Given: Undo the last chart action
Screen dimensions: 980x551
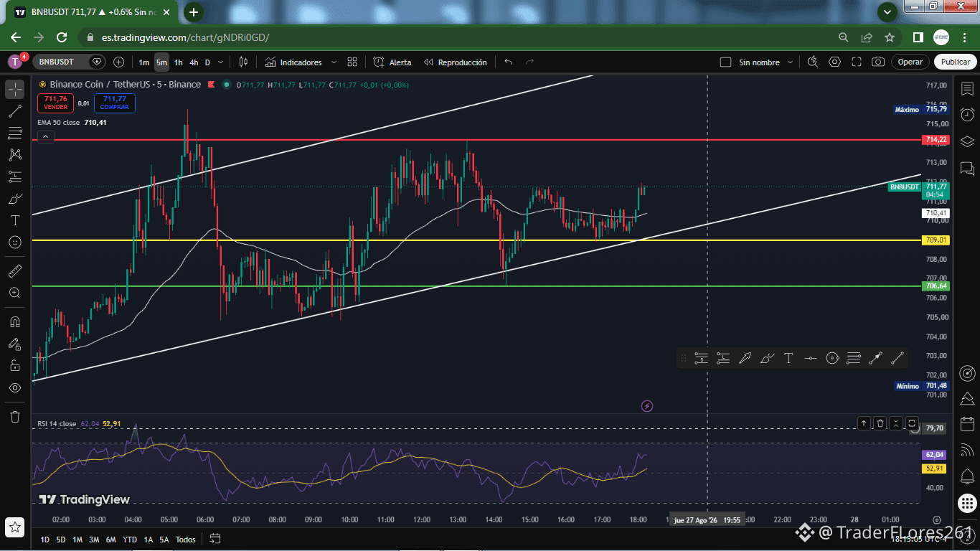Looking at the screenshot, I should 509,62.
